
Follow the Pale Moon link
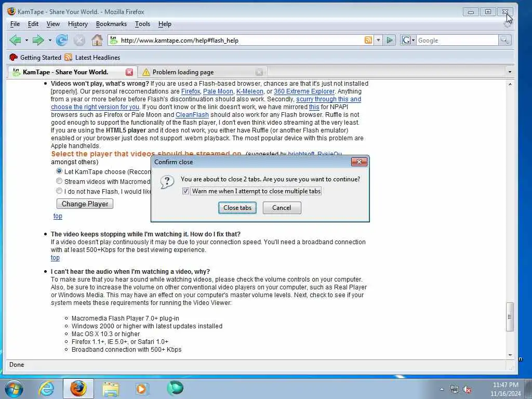(218, 91)
